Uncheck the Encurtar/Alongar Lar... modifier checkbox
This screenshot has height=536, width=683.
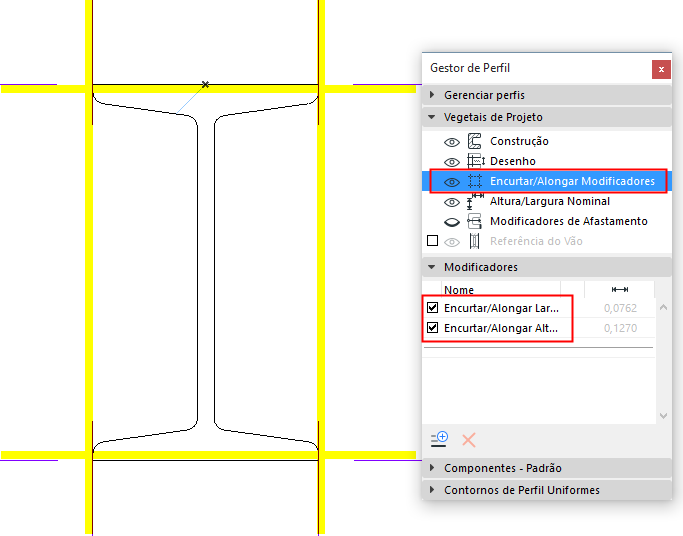point(433,307)
